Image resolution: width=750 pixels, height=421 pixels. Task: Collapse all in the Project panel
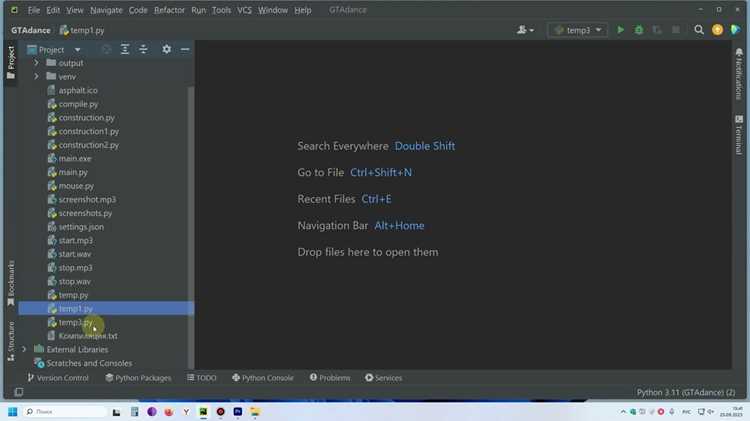[x=143, y=49]
